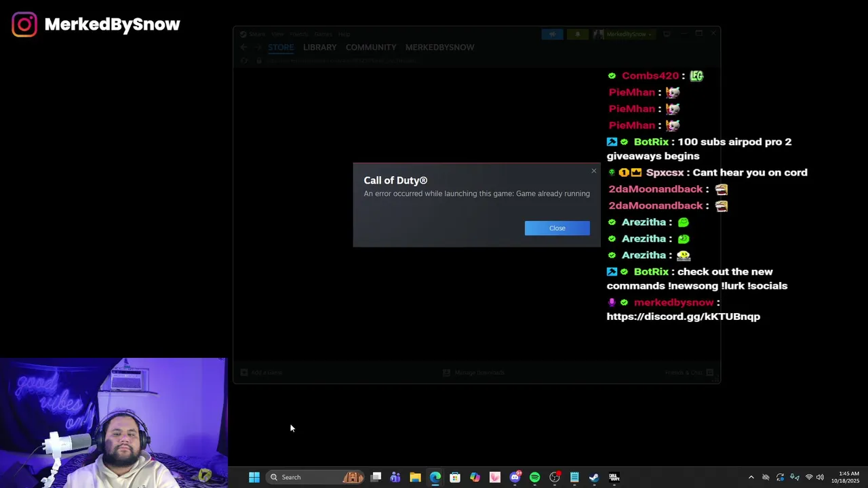Open the Games menu in the Steam window
Screen dimensions: 868x488
(323, 34)
